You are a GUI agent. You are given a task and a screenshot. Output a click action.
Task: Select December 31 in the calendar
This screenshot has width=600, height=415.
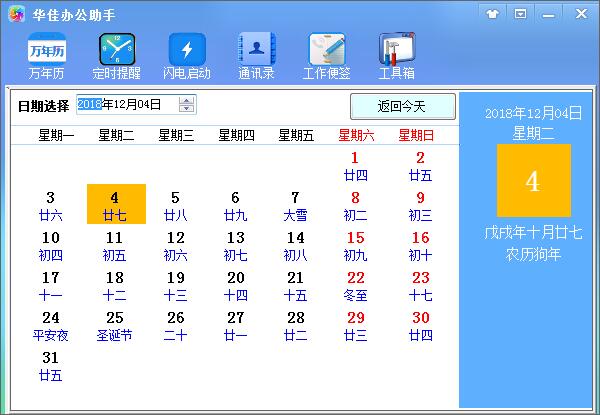pos(50,366)
